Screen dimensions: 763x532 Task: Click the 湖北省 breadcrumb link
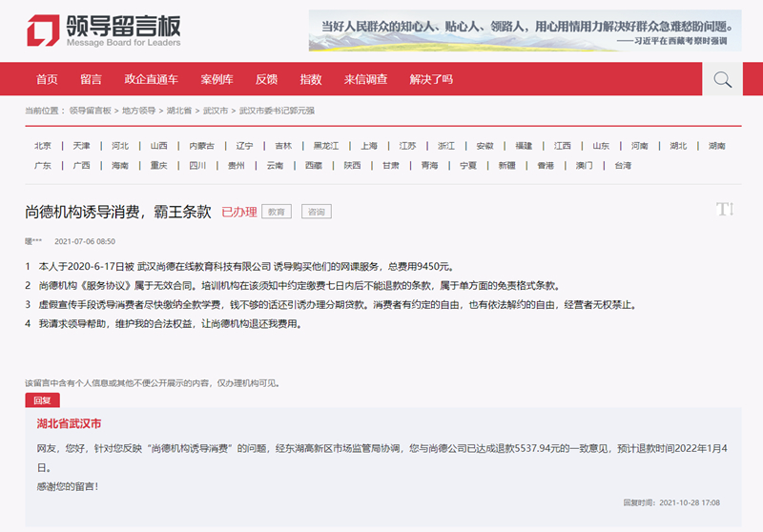click(179, 111)
